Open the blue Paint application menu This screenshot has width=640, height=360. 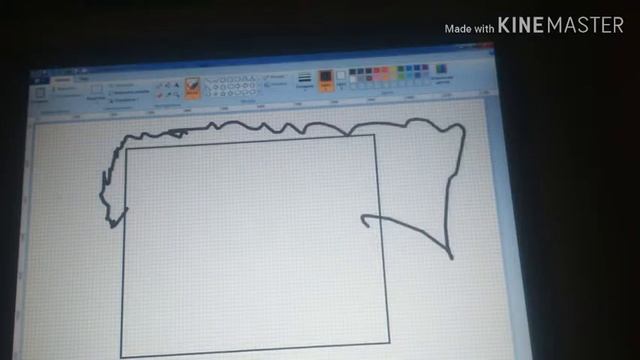pyautogui.click(x=41, y=81)
